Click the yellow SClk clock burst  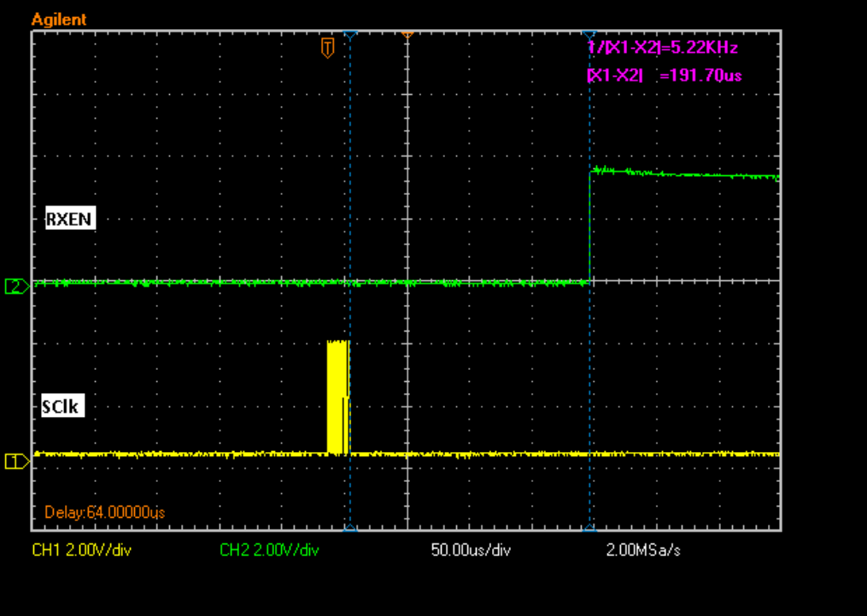coord(338,397)
